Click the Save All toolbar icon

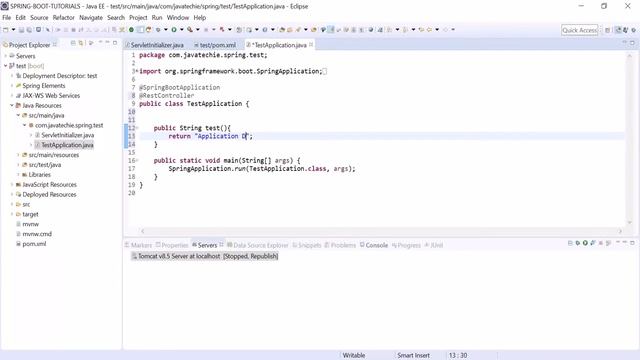point(29,29)
